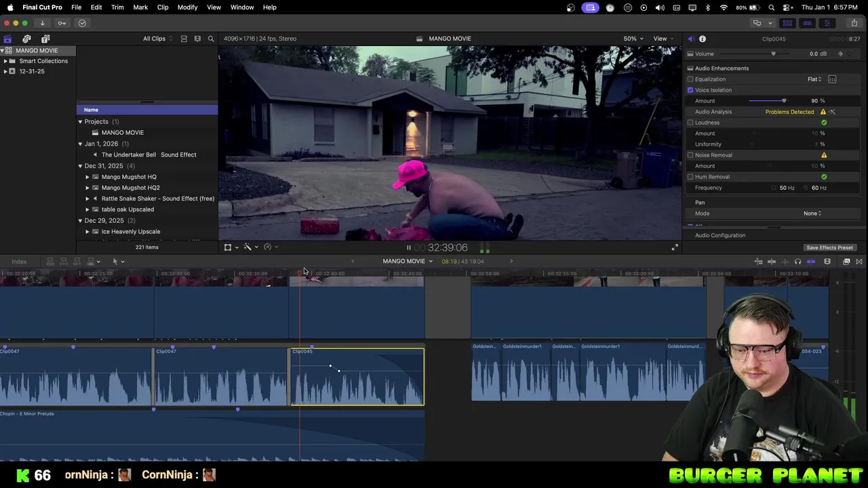Image resolution: width=868 pixels, height=488 pixels.
Task: Open the Effects browser icon
Action: coord(846,262)
